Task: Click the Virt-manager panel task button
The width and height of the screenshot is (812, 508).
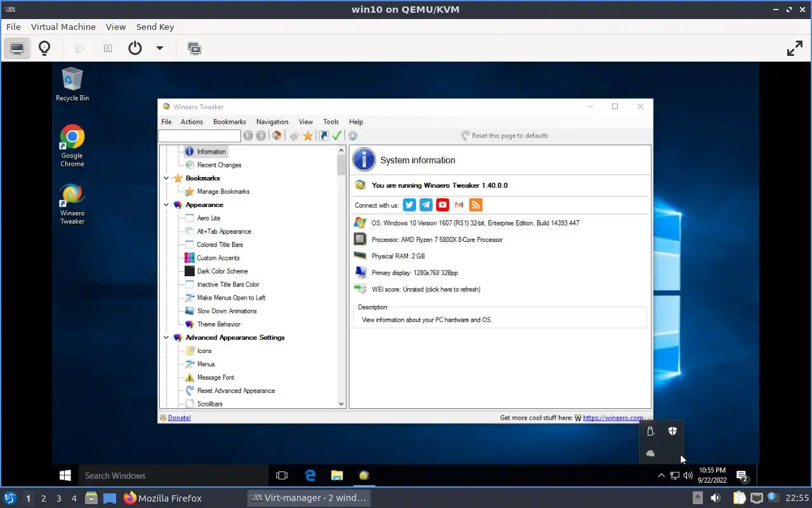Action: pos(309,498)
